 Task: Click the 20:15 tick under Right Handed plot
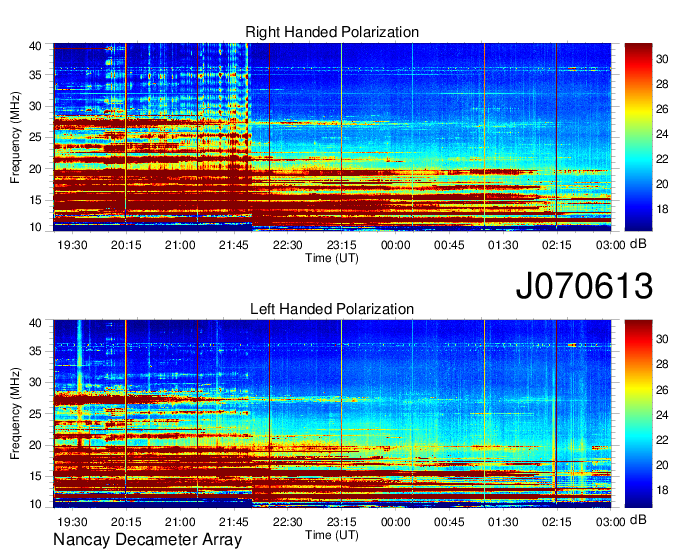coord(126,245)
